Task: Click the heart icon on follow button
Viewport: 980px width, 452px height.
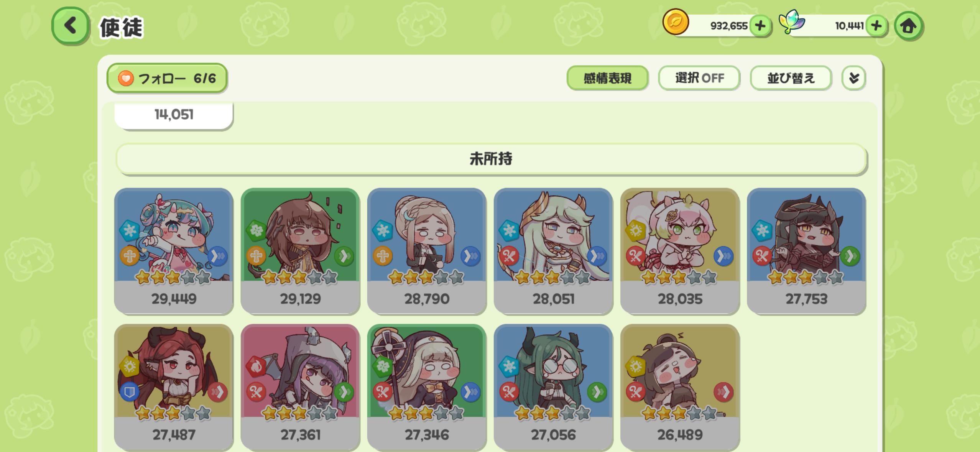Action: [125, 78]
